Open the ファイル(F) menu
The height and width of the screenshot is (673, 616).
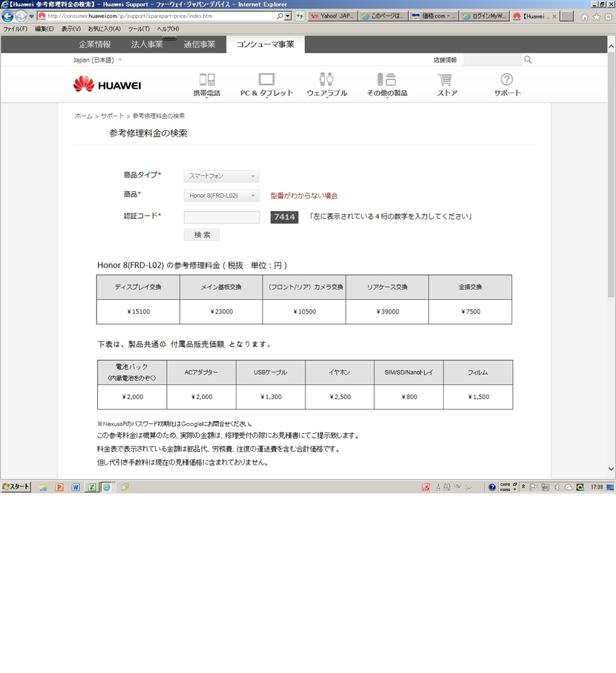click(x=16, y=29)
